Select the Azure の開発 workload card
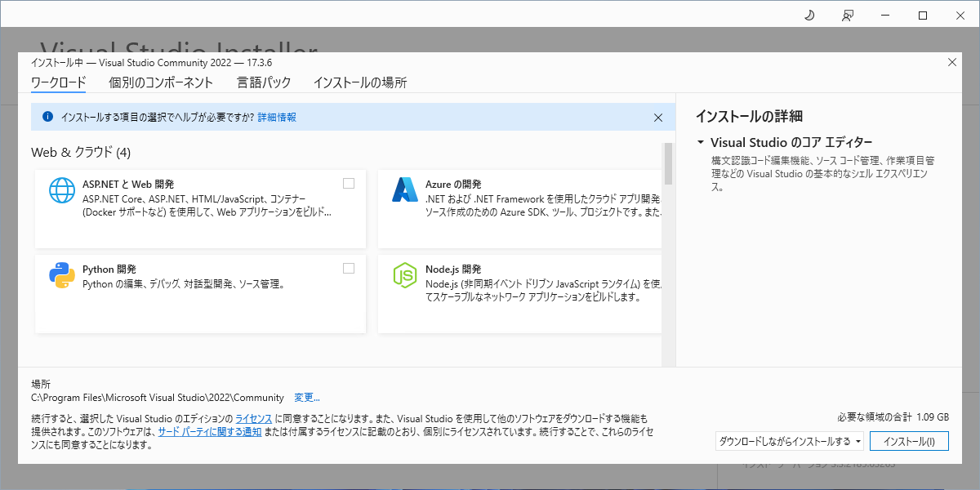The width and height of the screenshot is (980, 490). coord(519,209)
